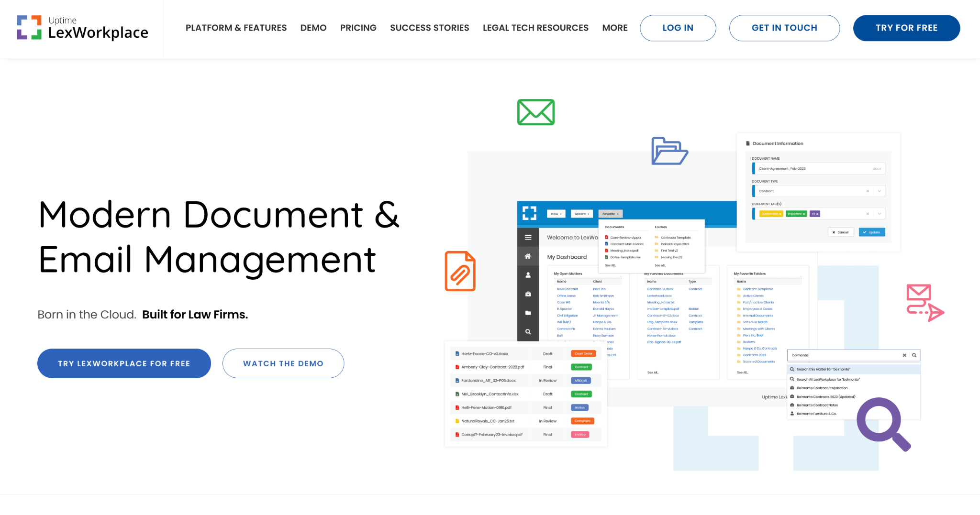Viewport: 980px width, 515px height.
Task: Click the Log In button
Action: (x=678, y=28)
